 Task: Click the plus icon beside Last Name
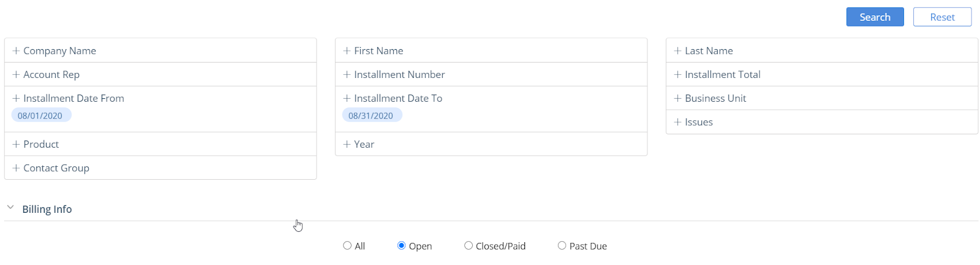click(x=677, y=51)
